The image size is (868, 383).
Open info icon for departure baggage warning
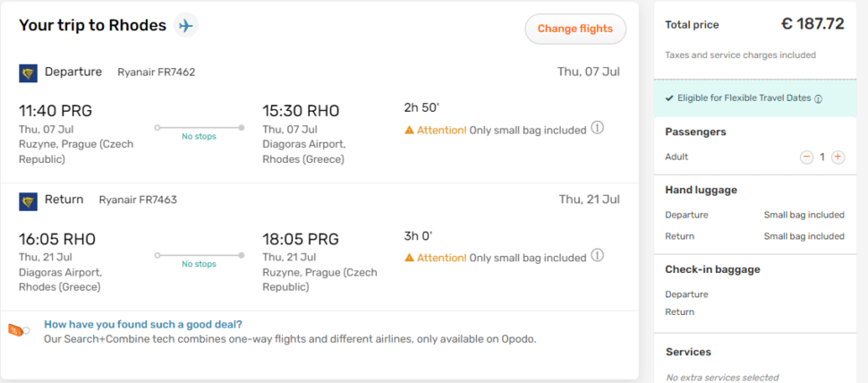click(x=598, y=128)
